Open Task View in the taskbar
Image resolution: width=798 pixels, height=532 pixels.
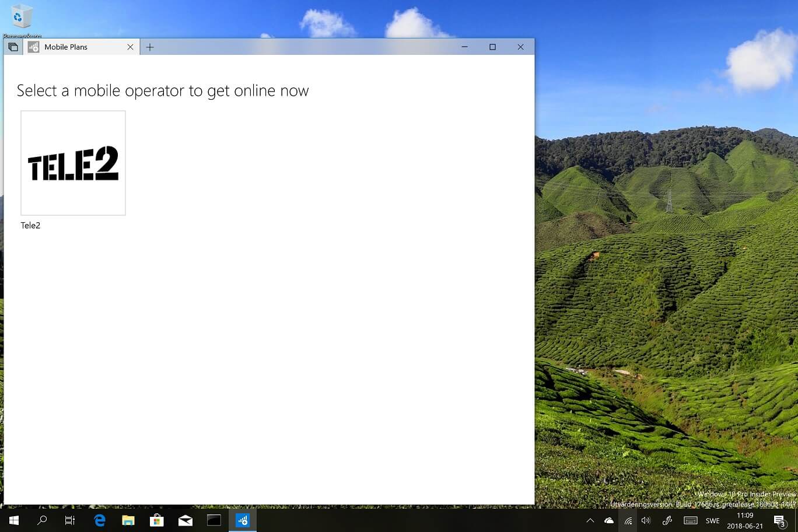[x=69, y=520]
